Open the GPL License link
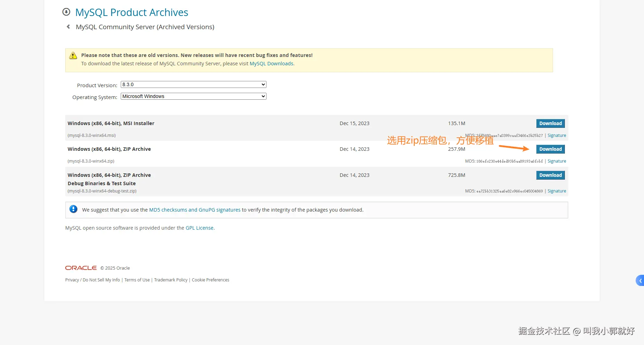Screen dimensions: 644x345 click(x=200, y=228)
